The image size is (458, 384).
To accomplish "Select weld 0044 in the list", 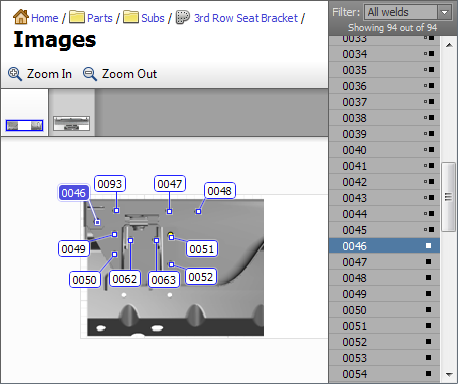I will [x=384, y=214].
